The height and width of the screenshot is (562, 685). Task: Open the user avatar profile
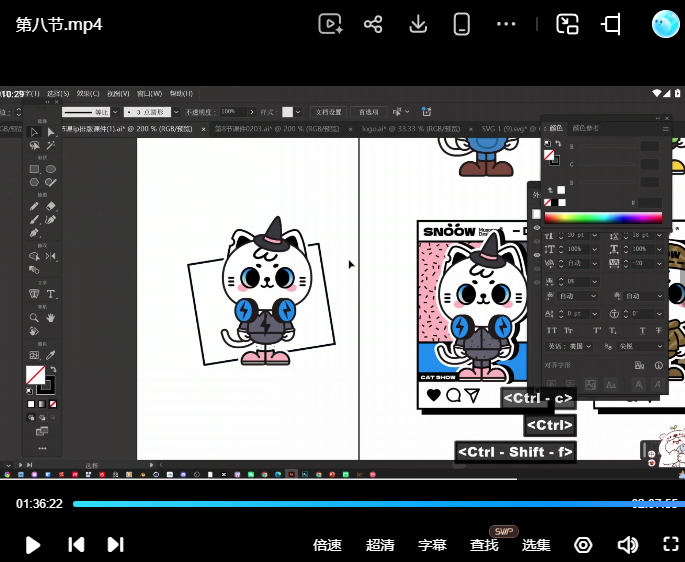665,24
